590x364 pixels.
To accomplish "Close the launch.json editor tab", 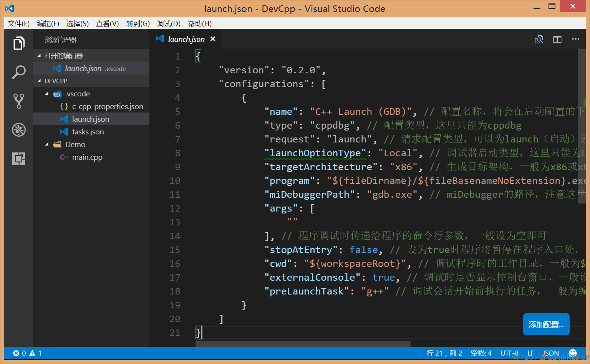I will [x=213, y=39].
